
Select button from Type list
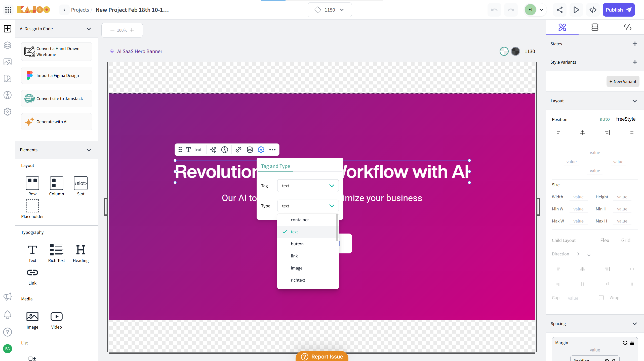(297, 244)
